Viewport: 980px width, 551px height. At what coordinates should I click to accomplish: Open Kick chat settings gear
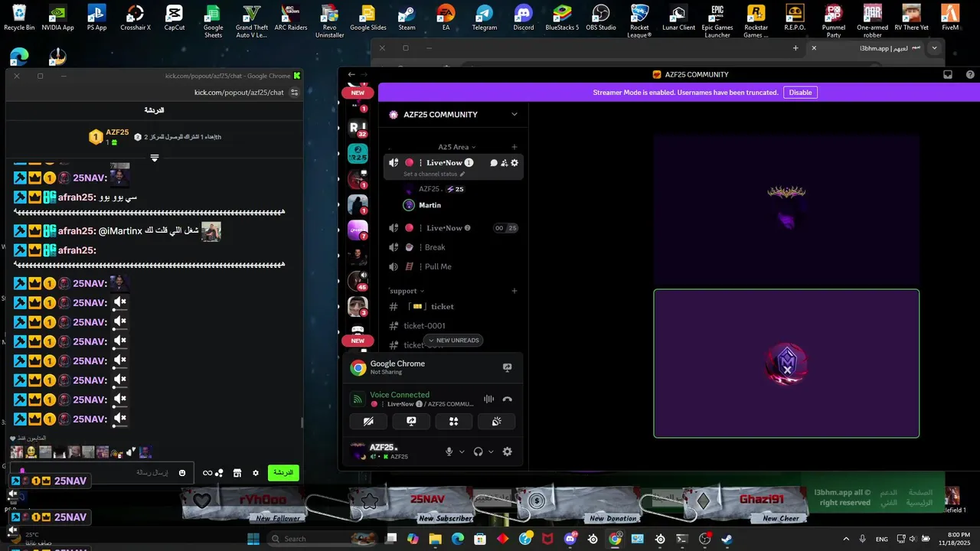256,473
